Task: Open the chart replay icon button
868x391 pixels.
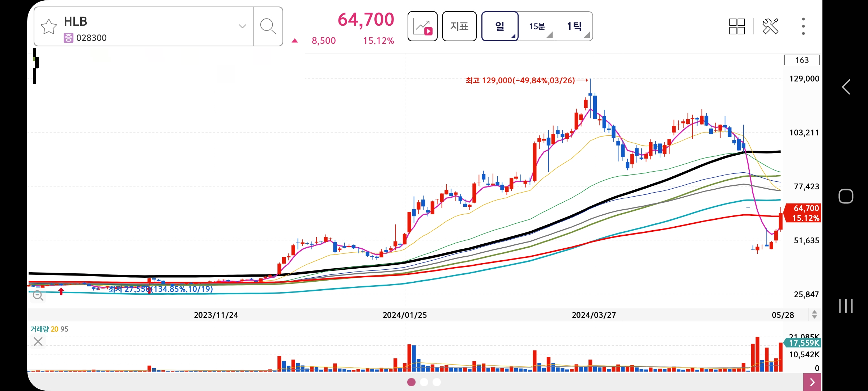Action: pyautogui.click(x=422, y=26)
